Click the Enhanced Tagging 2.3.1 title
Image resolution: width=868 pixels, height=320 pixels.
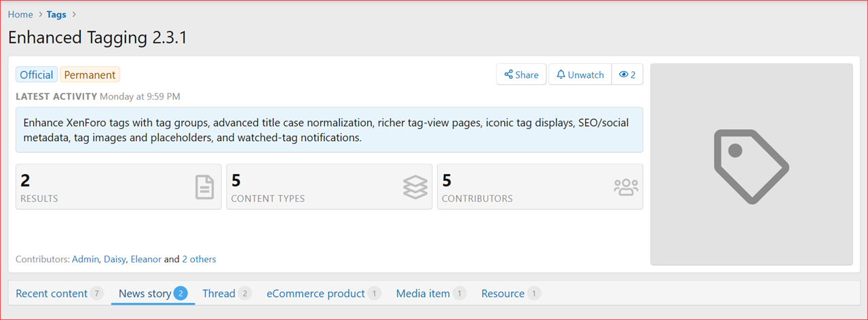tap(98, 38)
